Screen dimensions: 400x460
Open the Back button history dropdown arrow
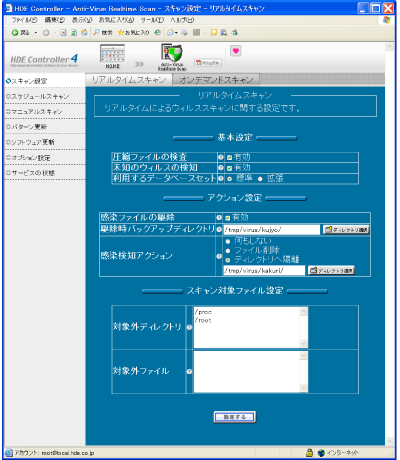pyautogui.click(x=36, y=33)
